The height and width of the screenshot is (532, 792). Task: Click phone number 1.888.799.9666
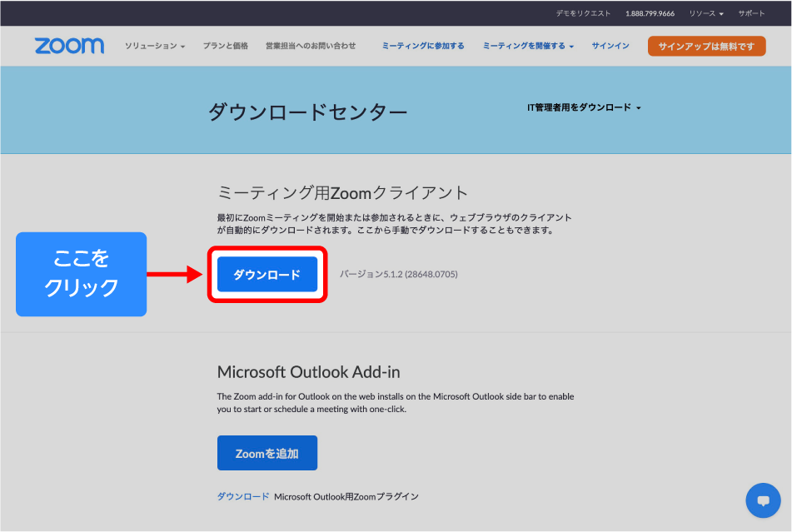tap(650, 13)
